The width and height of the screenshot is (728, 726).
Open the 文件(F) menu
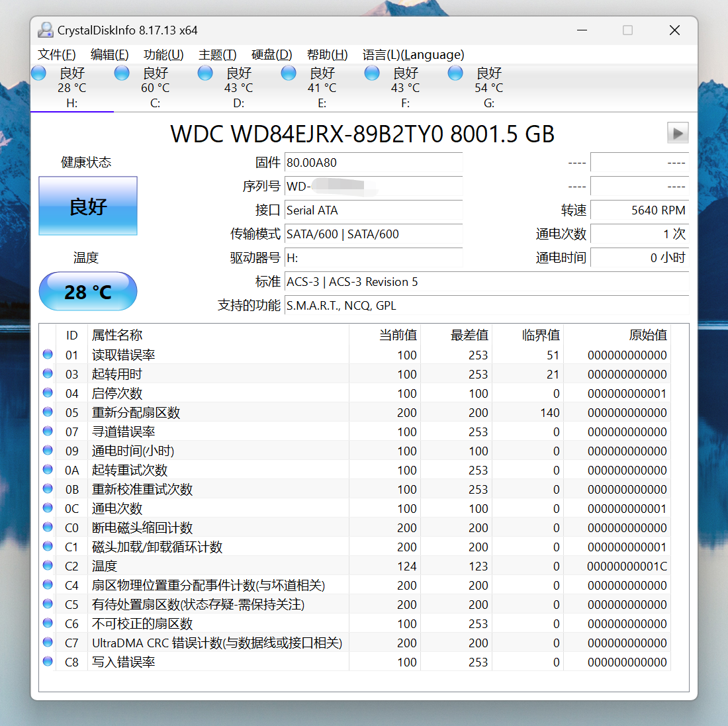56,55
